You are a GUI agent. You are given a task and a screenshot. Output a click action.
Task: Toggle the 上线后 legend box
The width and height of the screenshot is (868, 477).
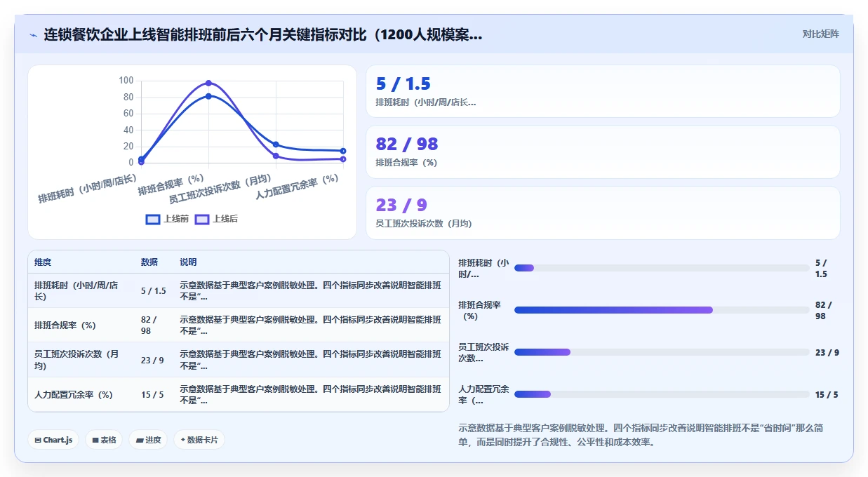coord(202,219)
